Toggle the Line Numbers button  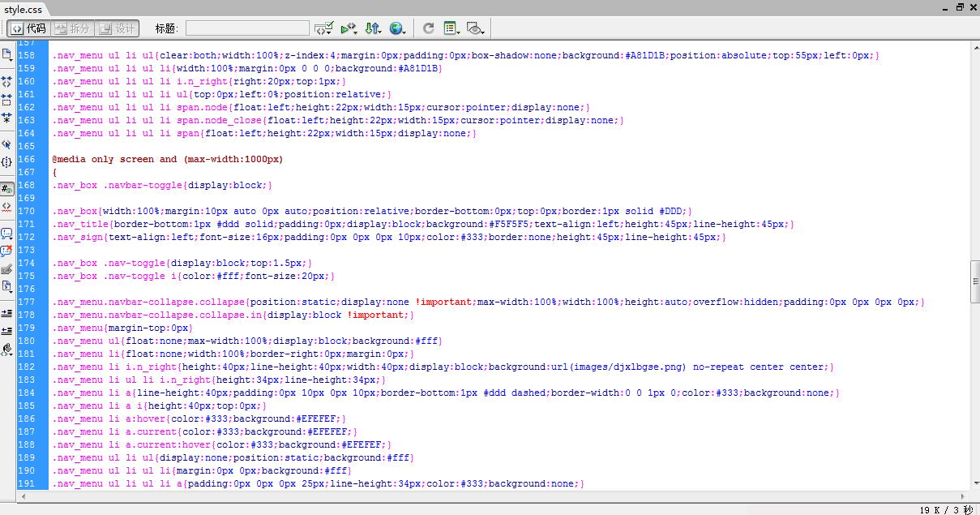pyautogui.click(x=6, y=189)
